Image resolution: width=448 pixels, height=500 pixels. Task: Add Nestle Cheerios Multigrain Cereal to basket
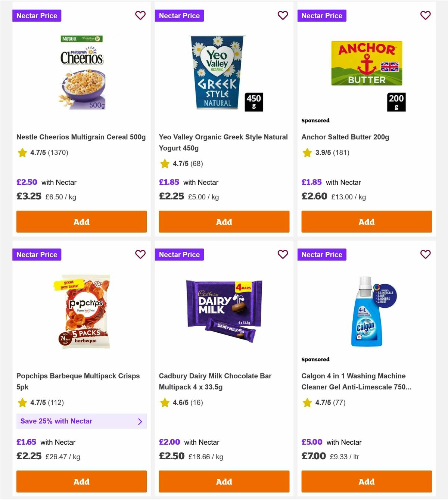[81, 221]
